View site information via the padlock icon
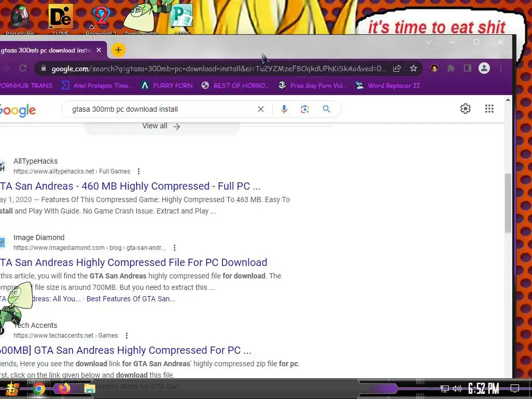The width and height of the screenshot is (532, 399). pos(44,69)
